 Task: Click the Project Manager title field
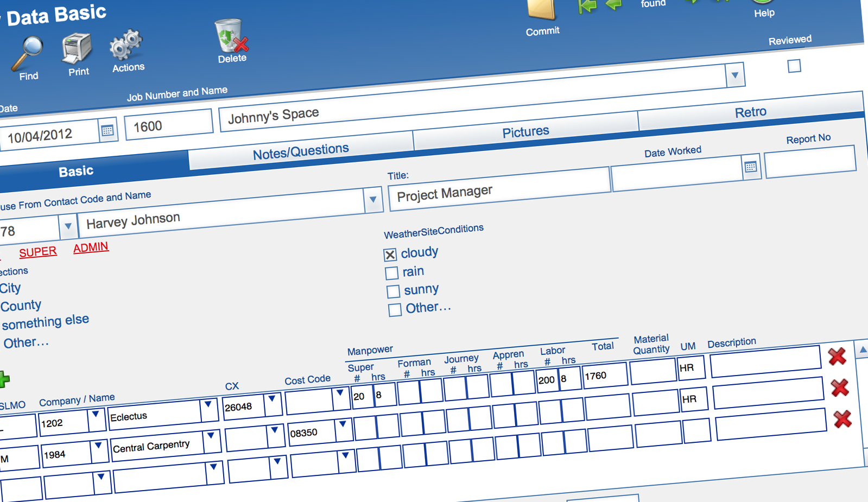click(x=499, y=189)
